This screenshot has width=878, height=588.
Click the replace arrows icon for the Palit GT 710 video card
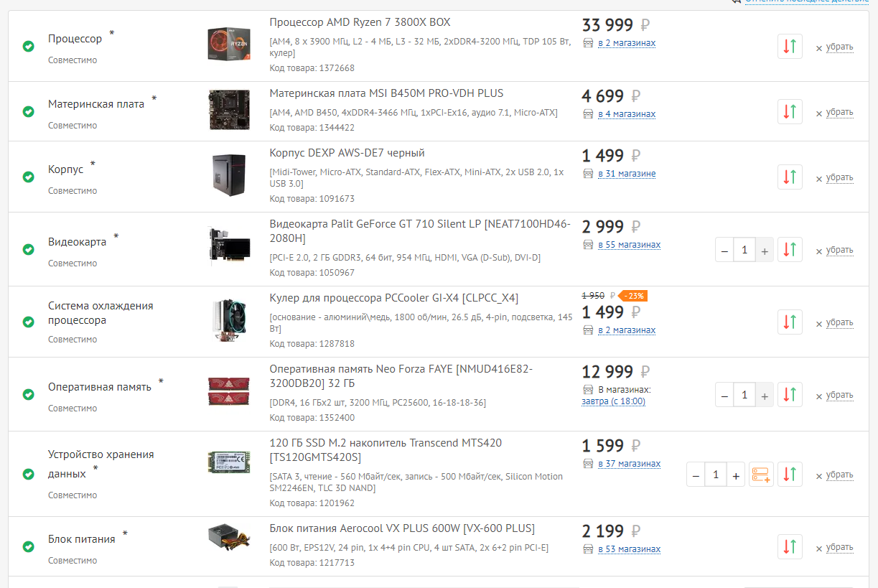tap(790, 250)
